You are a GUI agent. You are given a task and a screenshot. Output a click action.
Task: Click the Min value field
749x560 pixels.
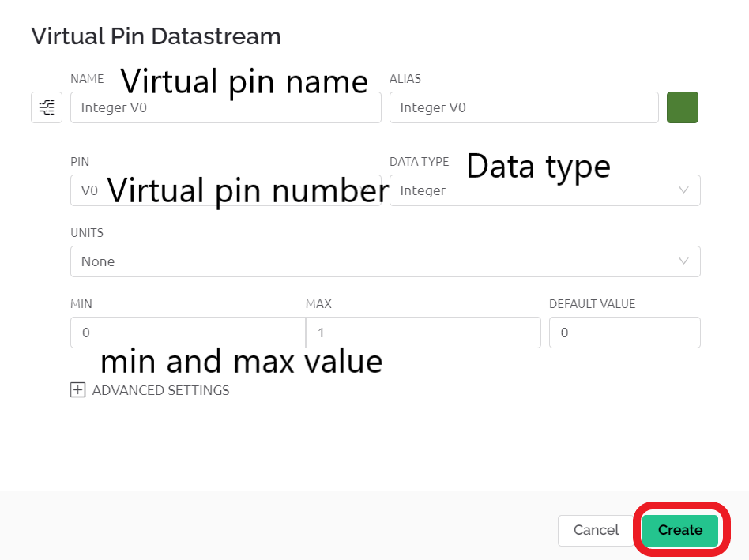187,333
